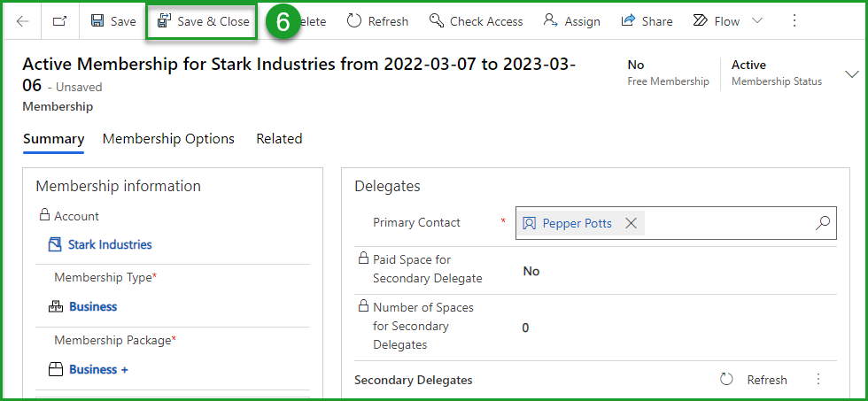Image resolution: width=868 pixels, height=401 pixels.
Task: Open the Stark Industries account link
Action: (110, 244)
